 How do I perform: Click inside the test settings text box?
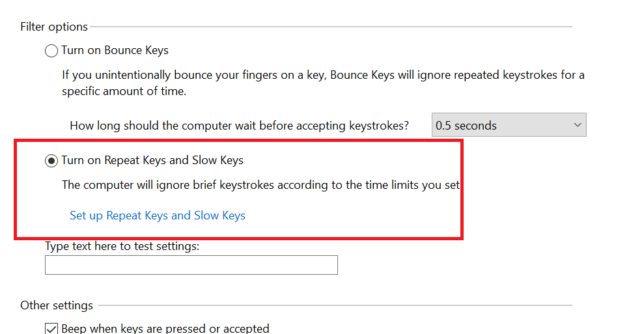(191, 265)
